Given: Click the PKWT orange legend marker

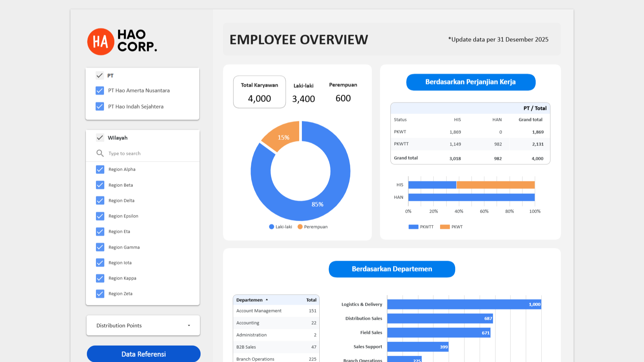Looking at the screenshot, I should [x=445, y=227].
